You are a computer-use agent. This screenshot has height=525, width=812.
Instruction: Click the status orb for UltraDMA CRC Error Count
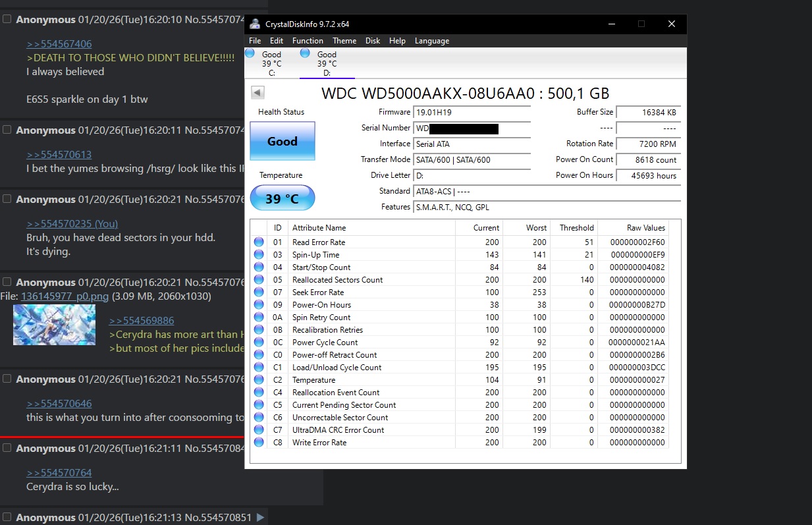259,430
